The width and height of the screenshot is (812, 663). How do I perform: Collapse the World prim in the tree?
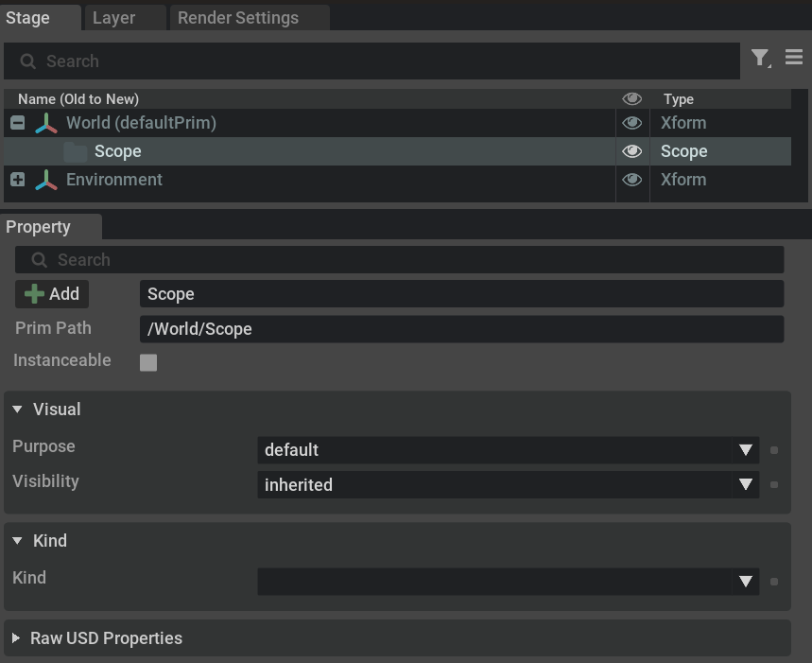click(x=17, y=122)
